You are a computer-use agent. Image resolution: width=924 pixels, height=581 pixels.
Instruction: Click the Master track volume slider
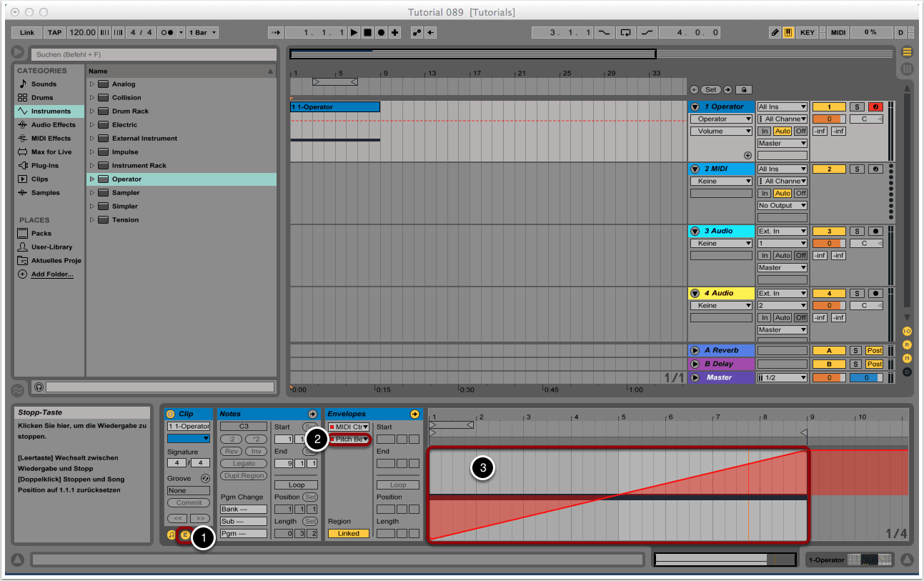point(864,378)
